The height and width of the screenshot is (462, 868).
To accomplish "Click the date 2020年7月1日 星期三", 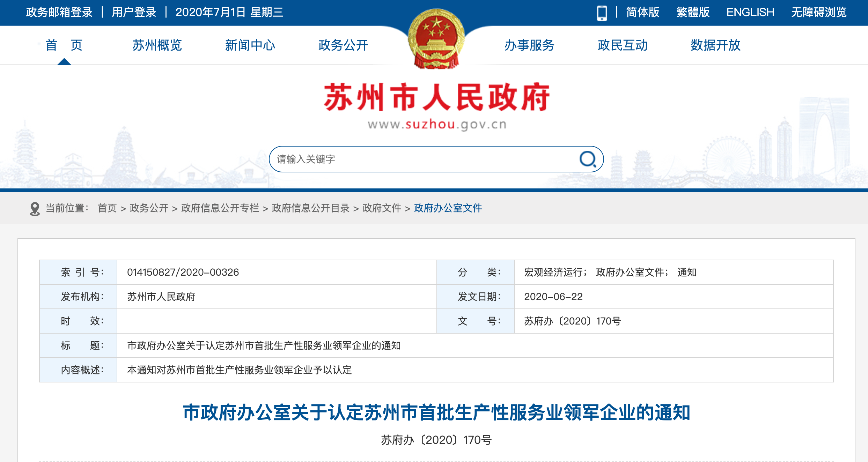I will [229, 12].
